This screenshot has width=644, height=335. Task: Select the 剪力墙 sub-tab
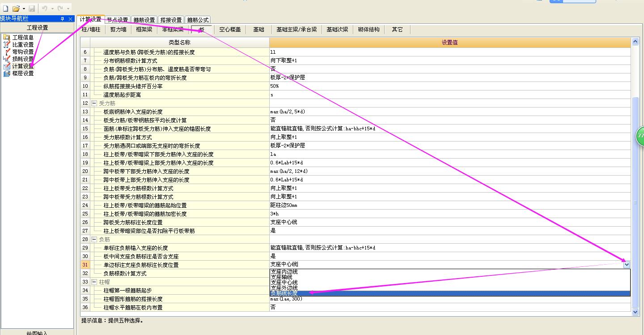[118, 30]
